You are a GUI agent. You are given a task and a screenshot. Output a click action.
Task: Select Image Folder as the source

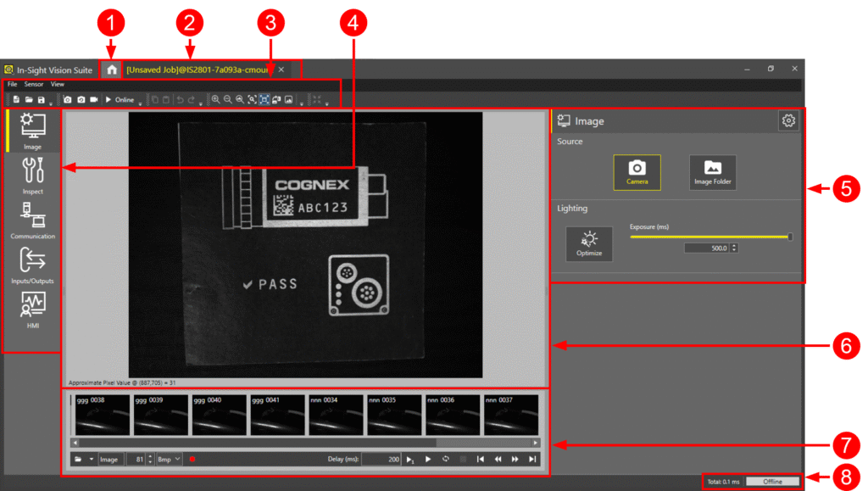tap(713, 171)
